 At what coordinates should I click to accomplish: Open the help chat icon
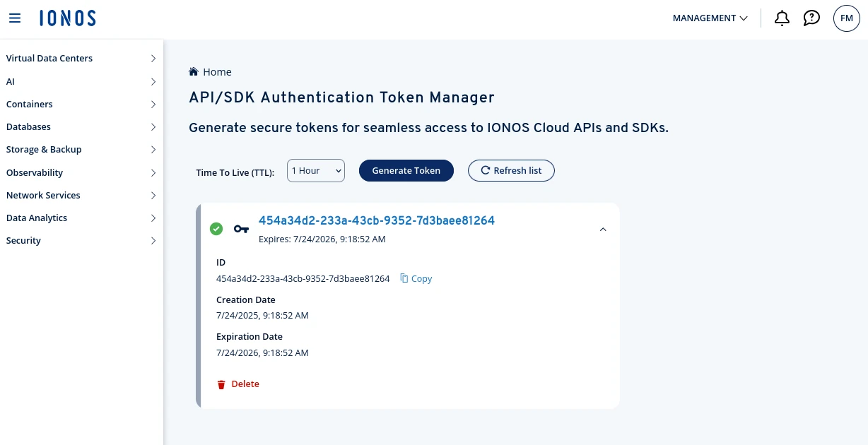811,18
